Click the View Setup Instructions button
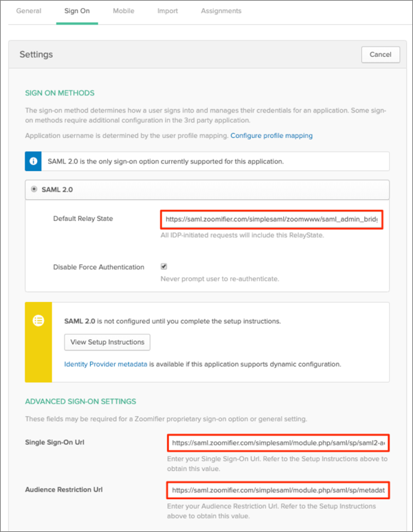The image size is (413, 532). pos(107,342)
